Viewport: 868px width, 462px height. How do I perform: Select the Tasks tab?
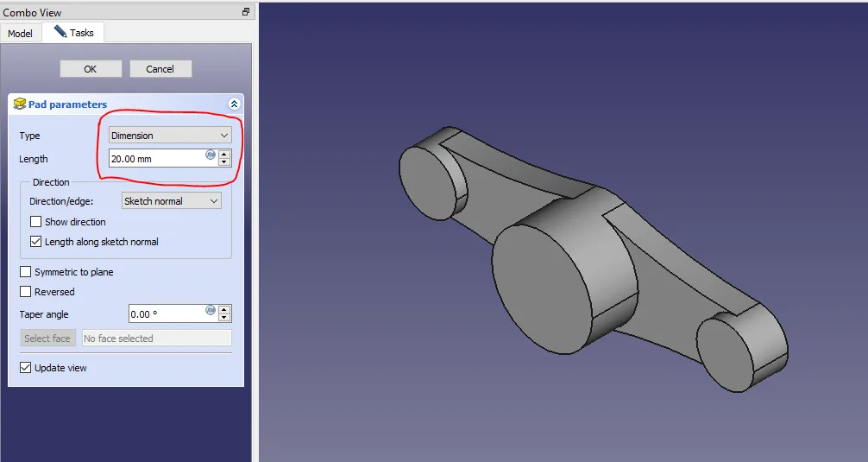[73, 33]
